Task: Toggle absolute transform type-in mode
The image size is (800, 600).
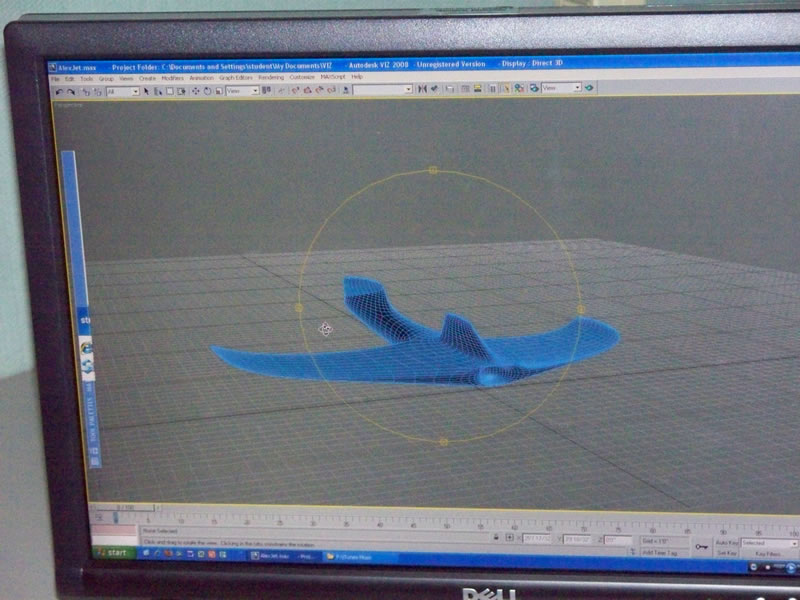Action: (x=510, y=537)
